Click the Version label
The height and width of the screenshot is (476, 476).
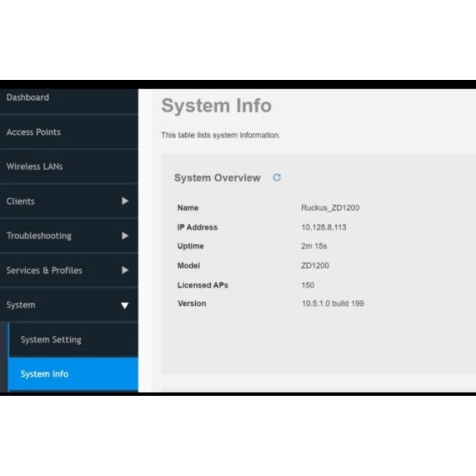point(192,303)
